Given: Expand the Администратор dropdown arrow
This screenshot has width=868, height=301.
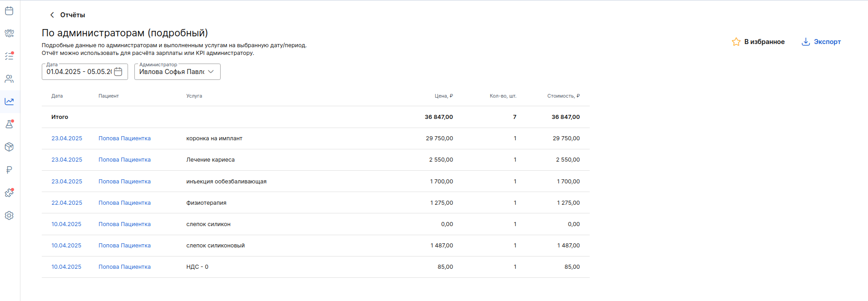Looking at the screenshot, I should pyautogui.click(x=211, y=72).
